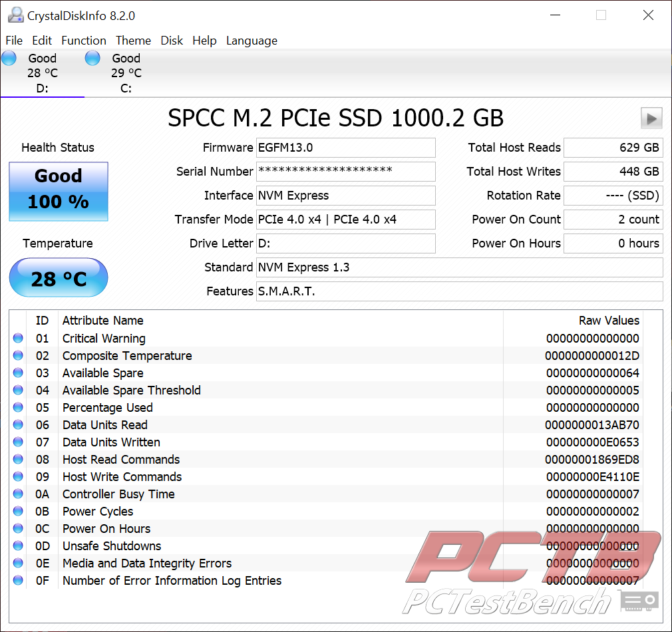Select the Host Write Commands attribute name
This screenshot has height=632, width=672.
[122, 476]
